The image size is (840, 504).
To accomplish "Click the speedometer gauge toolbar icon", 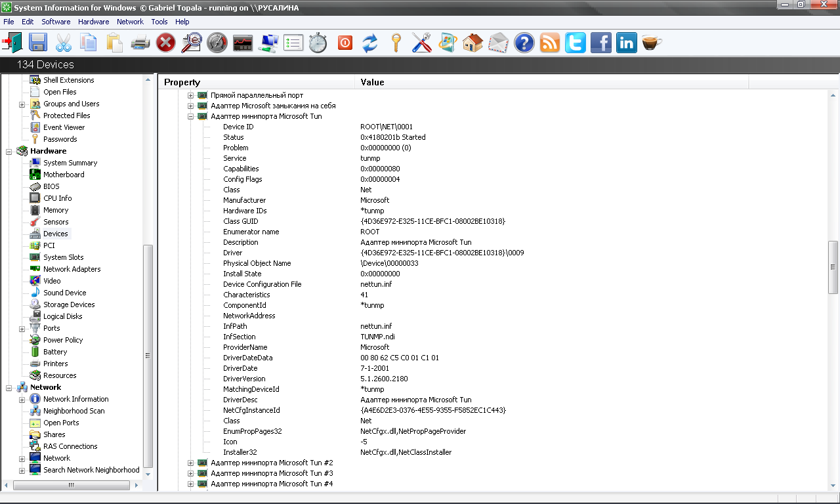I will 217,43.
